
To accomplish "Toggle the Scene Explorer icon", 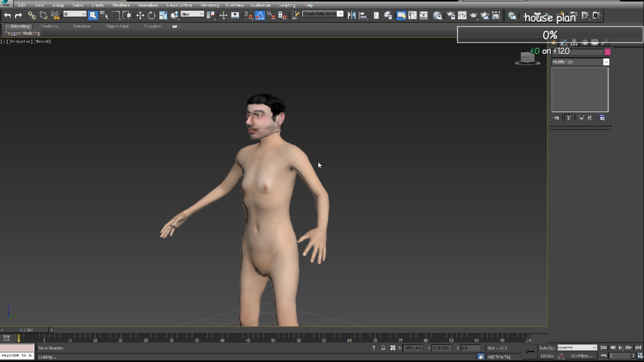I will pos(376,16).
